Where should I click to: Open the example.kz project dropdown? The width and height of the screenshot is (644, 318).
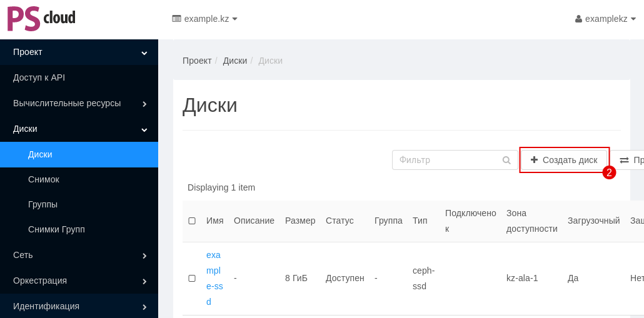[x=205, y=19]
